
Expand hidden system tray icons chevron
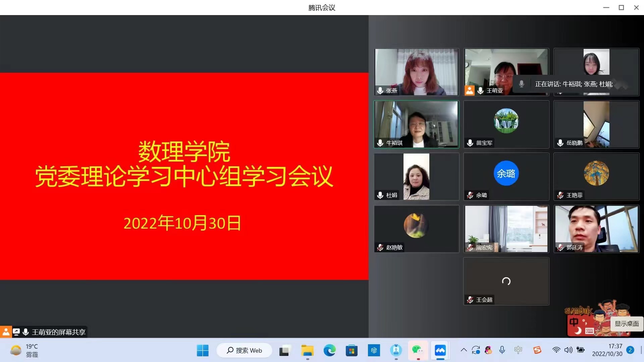click(x=464, y=350)
